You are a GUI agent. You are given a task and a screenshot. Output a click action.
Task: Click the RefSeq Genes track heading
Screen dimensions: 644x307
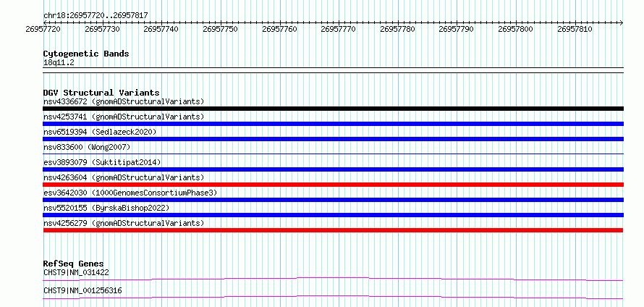[74, 264]
